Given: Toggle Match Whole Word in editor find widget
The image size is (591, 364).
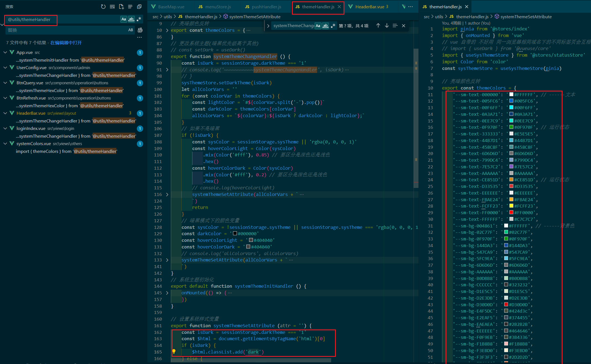Looking at the screenshot, I should 325,26.
